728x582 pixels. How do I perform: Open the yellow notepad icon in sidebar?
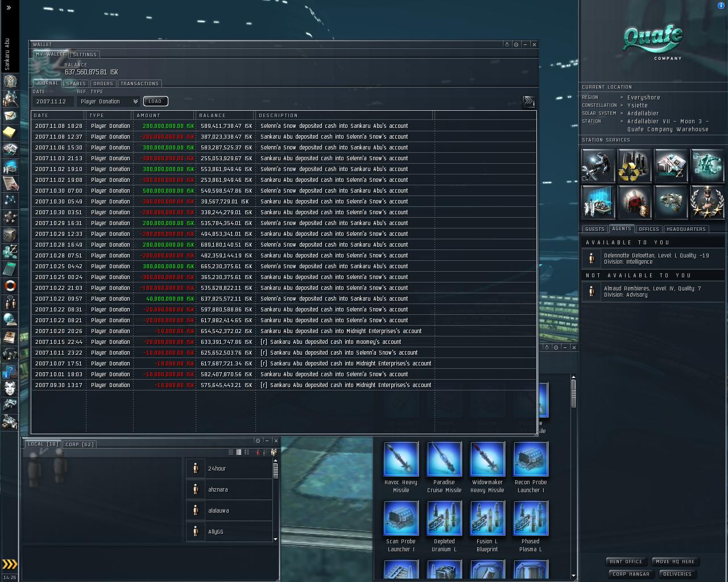[10, 132]
